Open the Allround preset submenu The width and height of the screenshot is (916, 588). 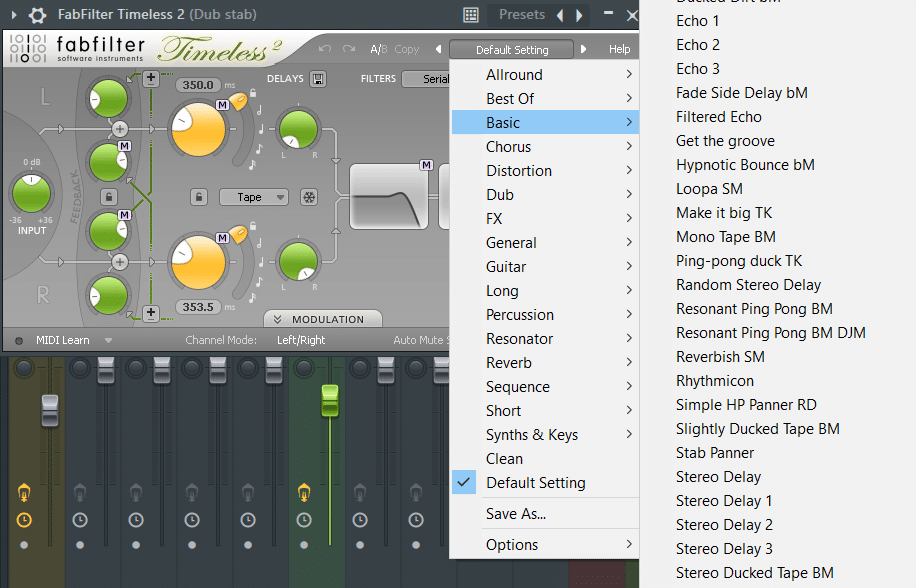point(544,75)
